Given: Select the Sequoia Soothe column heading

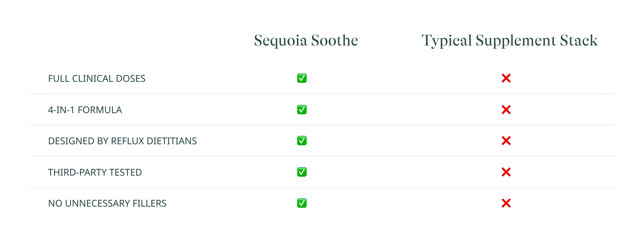Looking at the screenshot, I should [306, 41].
